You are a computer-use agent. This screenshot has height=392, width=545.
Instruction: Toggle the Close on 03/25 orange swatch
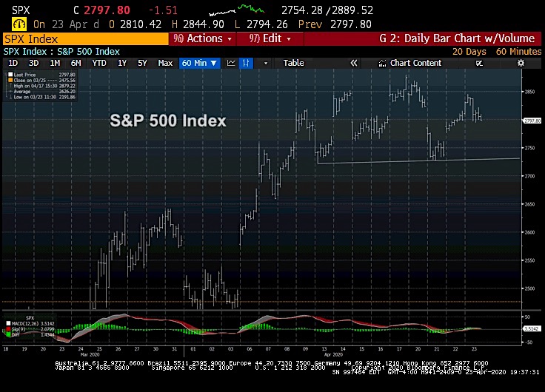10,80
